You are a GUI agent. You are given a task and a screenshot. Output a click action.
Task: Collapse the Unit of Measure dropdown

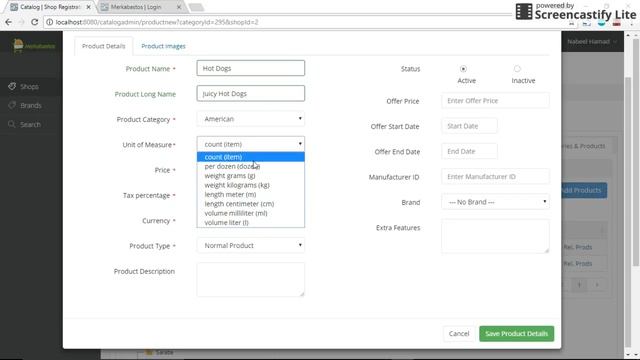(x=251, y=144)
